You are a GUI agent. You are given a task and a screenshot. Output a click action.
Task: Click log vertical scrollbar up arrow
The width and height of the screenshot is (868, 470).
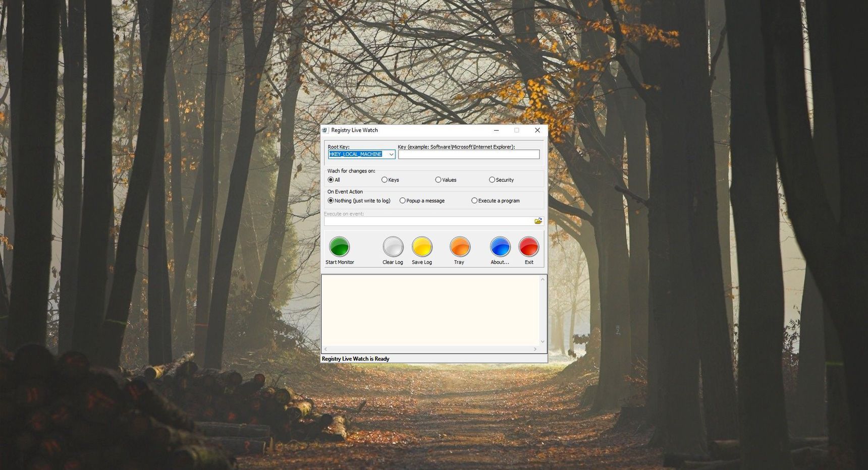coord(543,279)
